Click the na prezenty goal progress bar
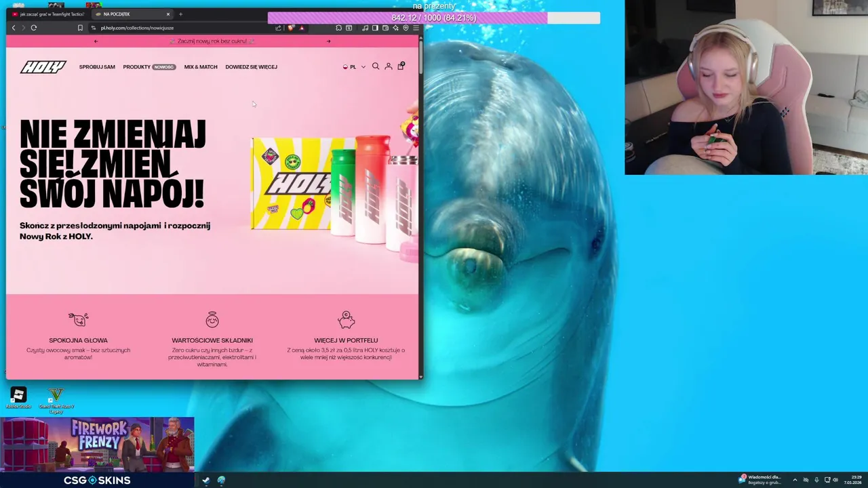 (434, 18)
